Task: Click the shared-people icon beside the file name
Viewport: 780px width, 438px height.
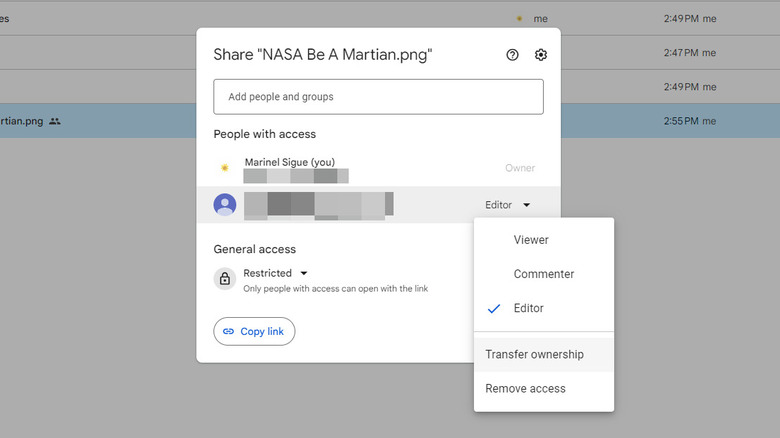Action: point(55,121)
